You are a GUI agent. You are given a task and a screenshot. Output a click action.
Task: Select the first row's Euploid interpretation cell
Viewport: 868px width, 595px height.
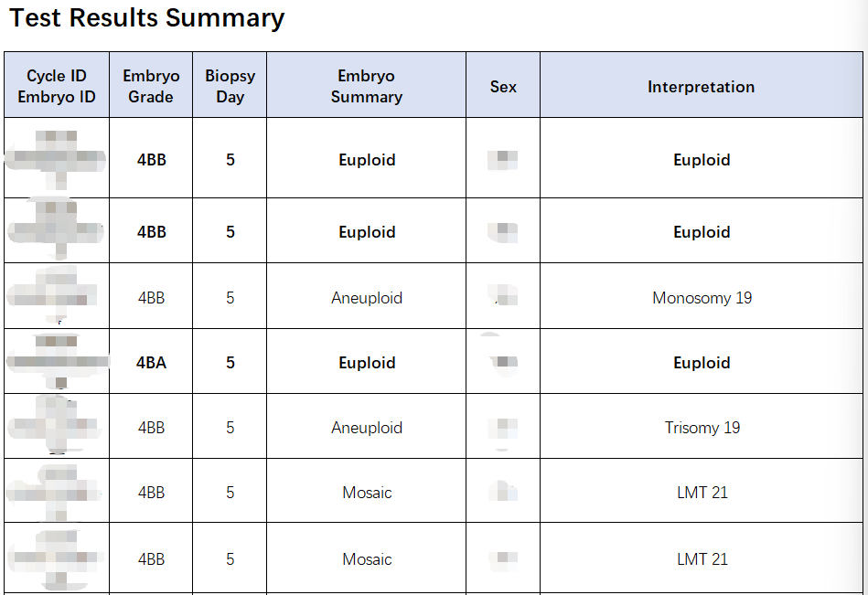point(702,160)
